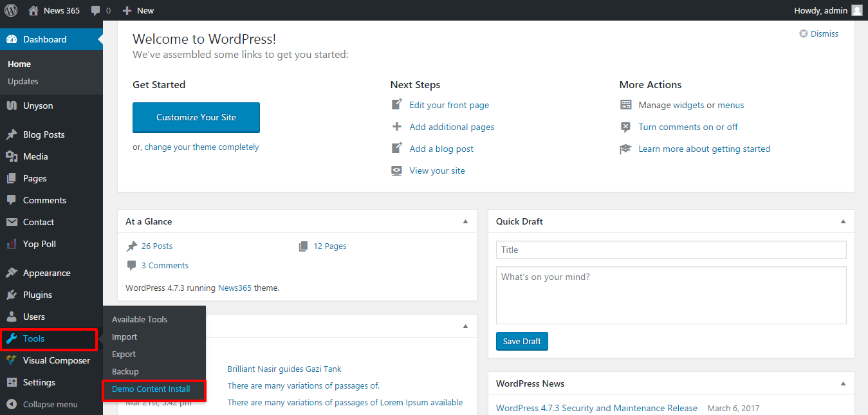Click the View your site link

(x=437, y=171)
